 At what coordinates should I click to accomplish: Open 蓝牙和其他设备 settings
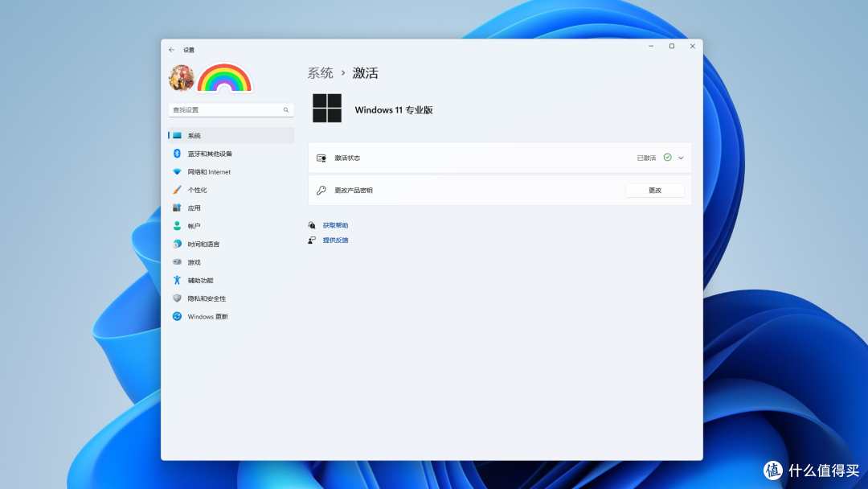click(231, 154)
